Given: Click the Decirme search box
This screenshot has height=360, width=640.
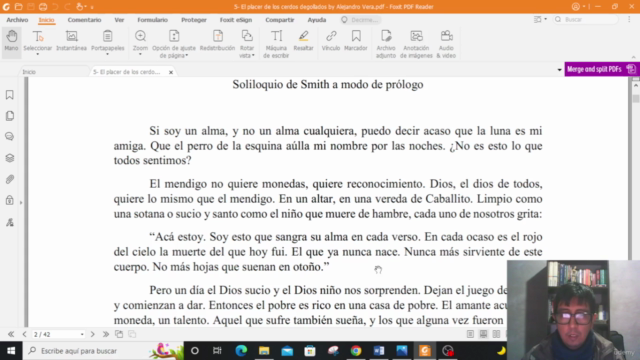Looking at the screenshot, I should coord(361,20).
